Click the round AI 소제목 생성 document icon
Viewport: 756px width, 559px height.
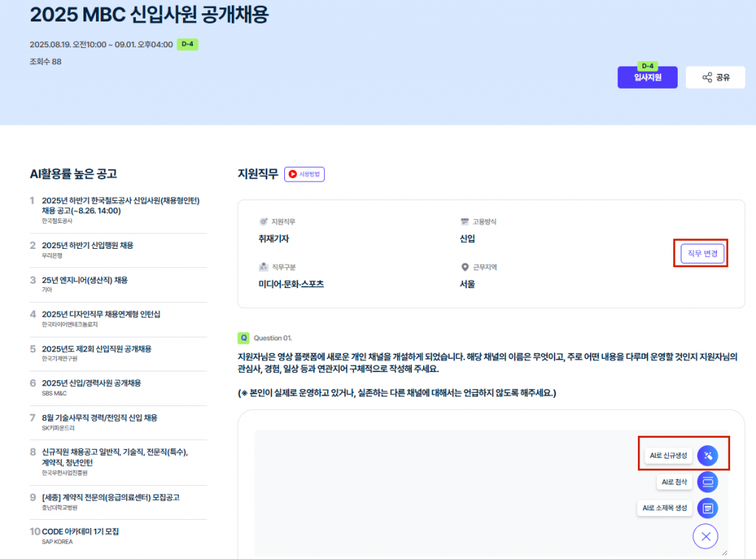pos(707,508)
